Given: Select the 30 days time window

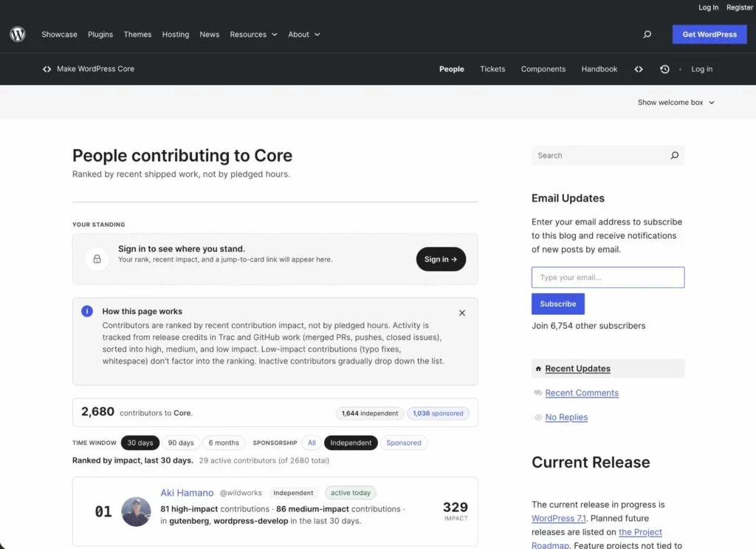Looking at the screenshot, I should (x=140, y=443).
